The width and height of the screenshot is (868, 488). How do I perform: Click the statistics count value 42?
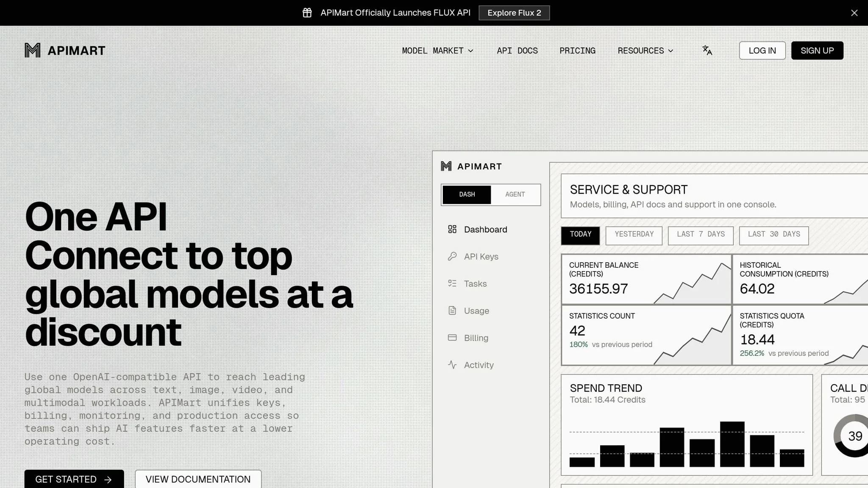(577, 330)
